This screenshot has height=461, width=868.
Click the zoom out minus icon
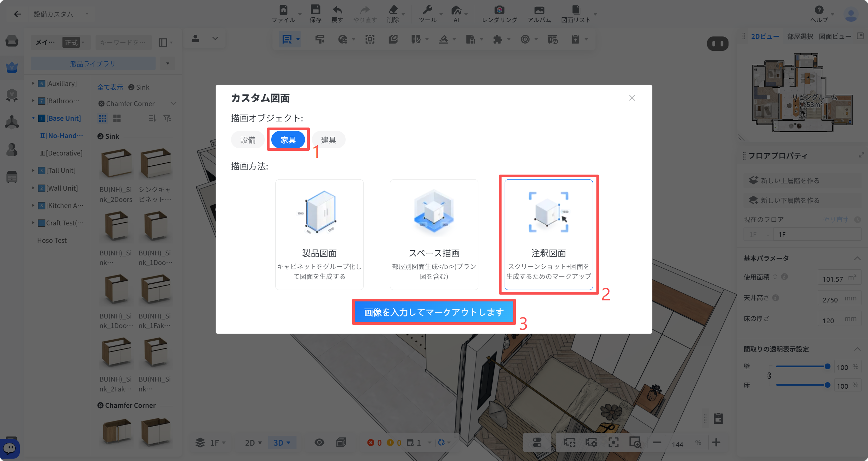pyautogui.click(x=657, y=443)
